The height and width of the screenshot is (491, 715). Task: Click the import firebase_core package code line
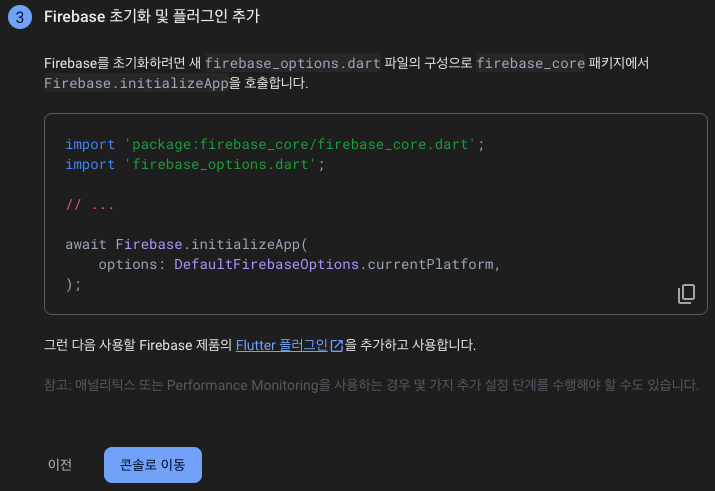[x=275, y=145]
